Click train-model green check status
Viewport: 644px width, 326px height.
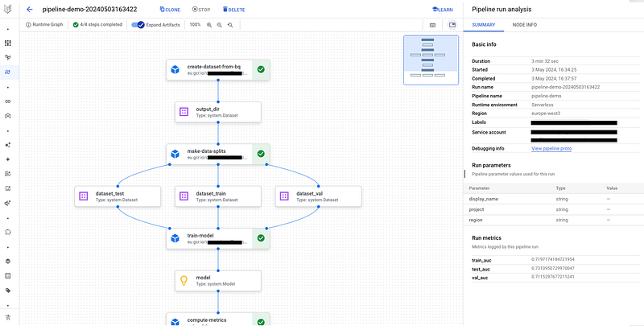[261, 238]
